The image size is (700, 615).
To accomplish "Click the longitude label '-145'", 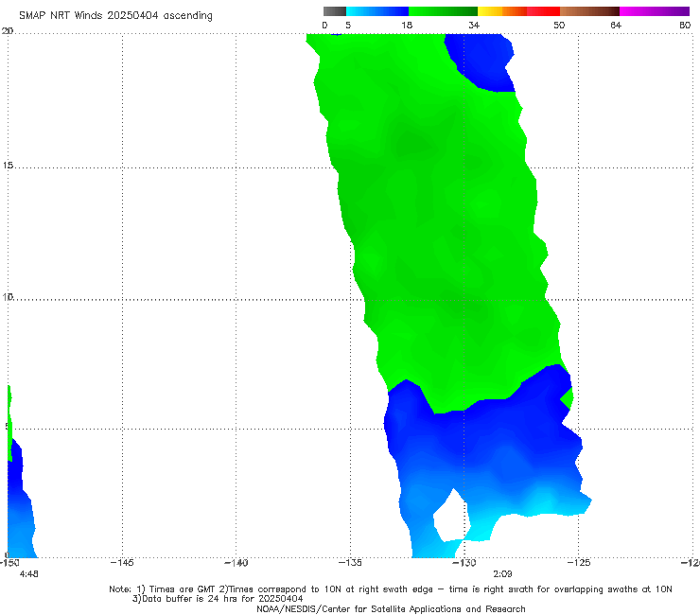I will [122, 563].
